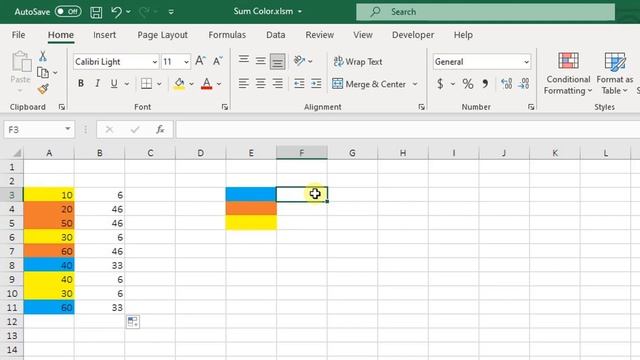Set Middle Align for cells

pyautogui.click(x=260, y=61)
